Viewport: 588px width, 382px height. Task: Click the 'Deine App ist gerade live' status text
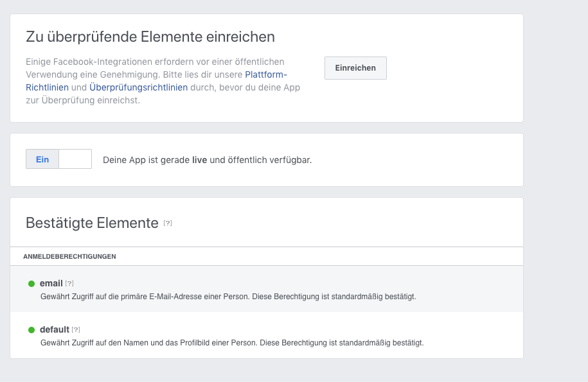208,160
